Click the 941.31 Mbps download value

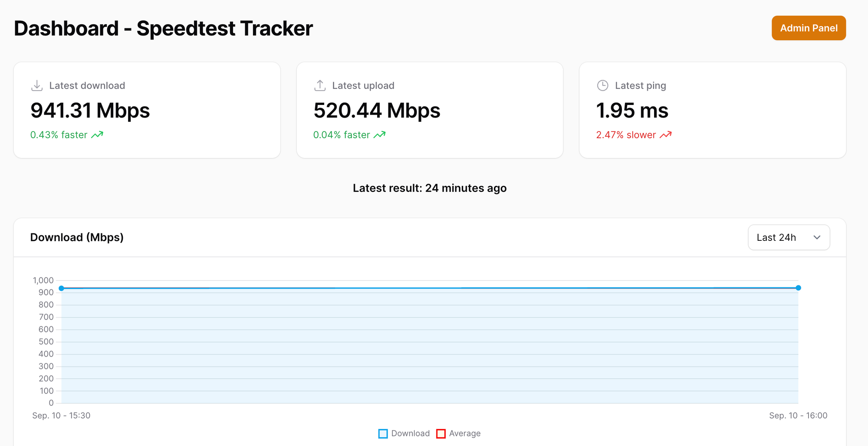(x=90, y=110)
